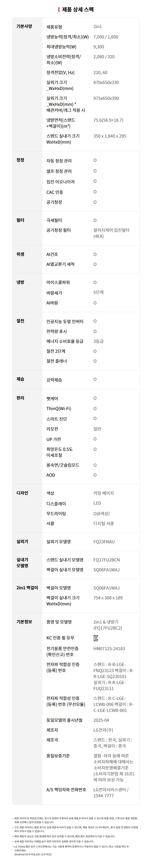Click the ThinQ(Wi-Fi) feature label
152x868 pixels.
[59, 408]
